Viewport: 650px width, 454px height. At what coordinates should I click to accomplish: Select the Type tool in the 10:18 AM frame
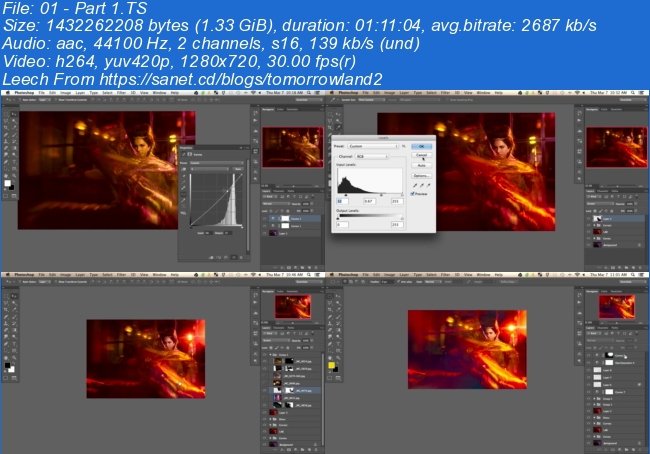click(14, 162)
